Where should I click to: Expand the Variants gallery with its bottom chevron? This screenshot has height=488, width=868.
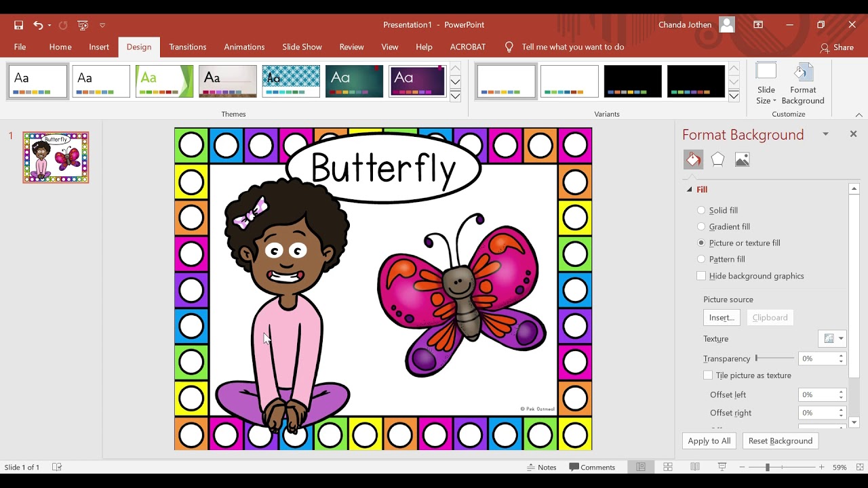(x=734, y=96)
